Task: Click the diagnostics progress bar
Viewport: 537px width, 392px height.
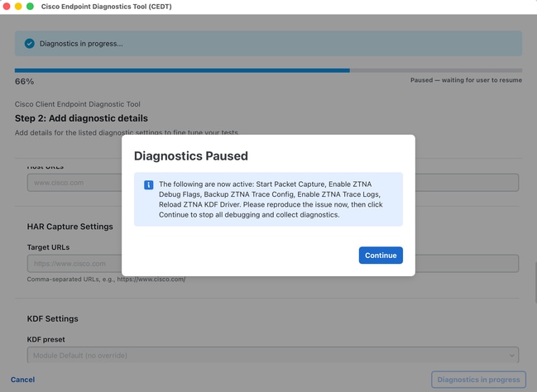Action: tap(268, 70)
